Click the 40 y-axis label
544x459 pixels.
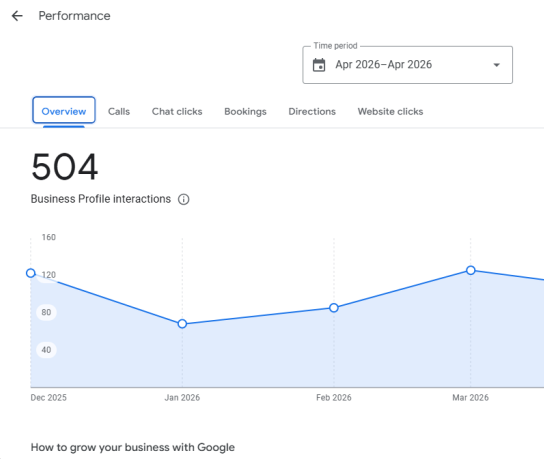(46, 350)
